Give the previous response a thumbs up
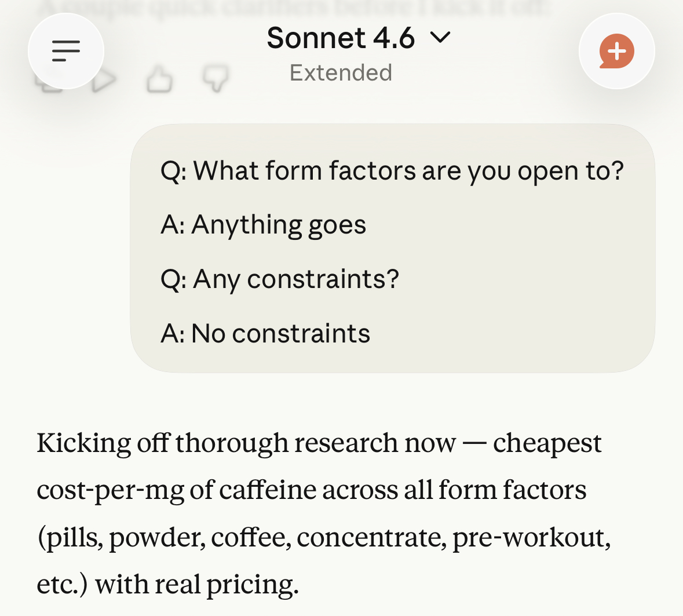This screenshot has height=616, width=683. (159, 80)
